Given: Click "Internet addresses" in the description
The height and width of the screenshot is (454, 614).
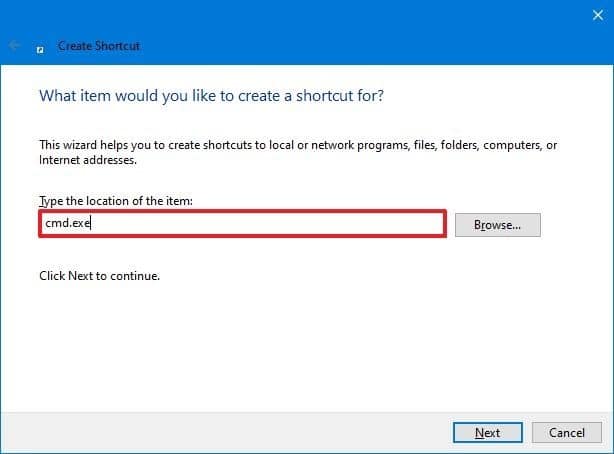Looking at the screenshot, I should pyautogui.click(x=87, y=160).
